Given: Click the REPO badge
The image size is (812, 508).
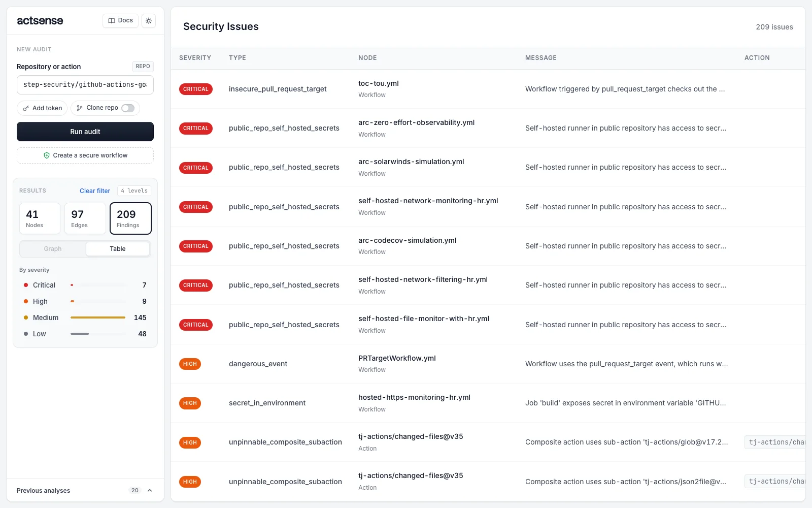Looking at the screenshot, I should 143,67.
